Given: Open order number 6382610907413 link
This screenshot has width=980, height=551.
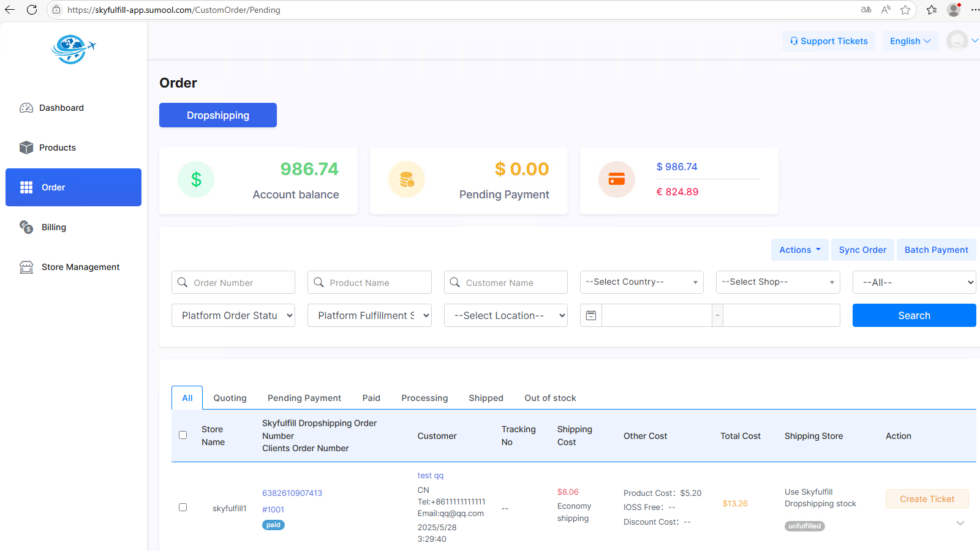Looking at the screenshot, I should coord(292,493).
